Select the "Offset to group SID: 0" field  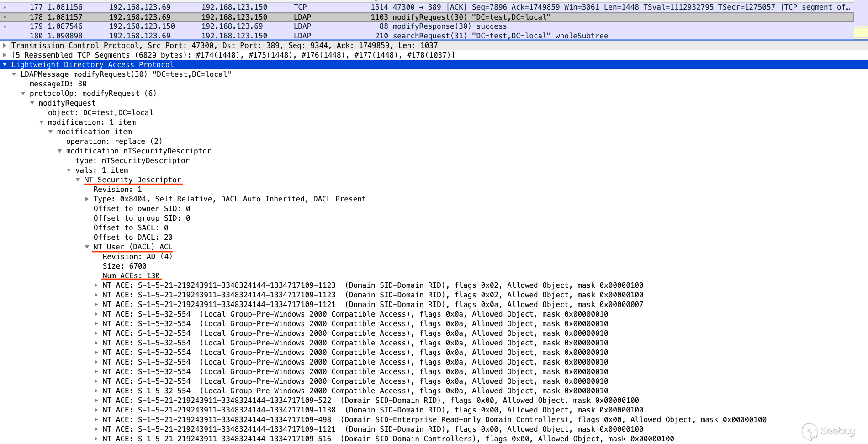pyautogui.click(x=142, y=218)
